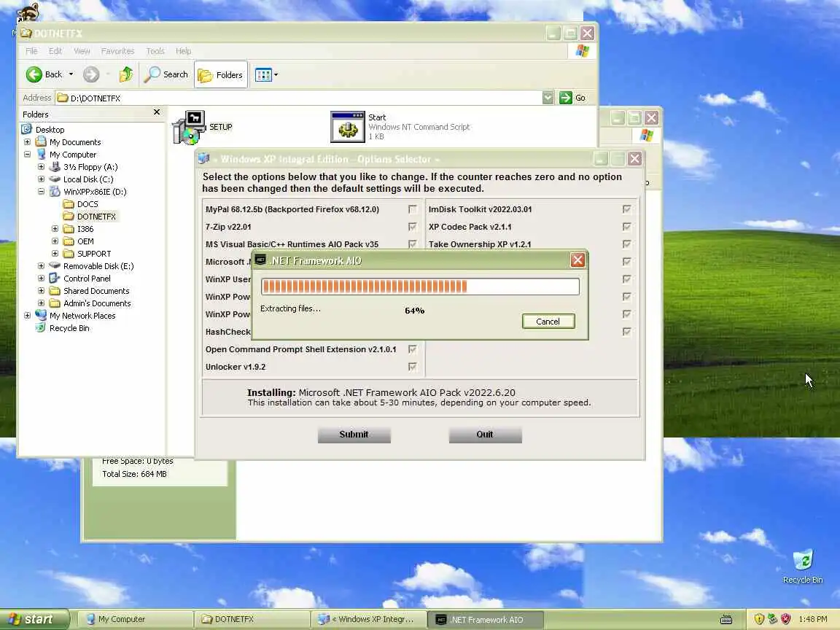840x630 pixels.
Task: Select Shared Documents in tree
Action: [96, 290]
